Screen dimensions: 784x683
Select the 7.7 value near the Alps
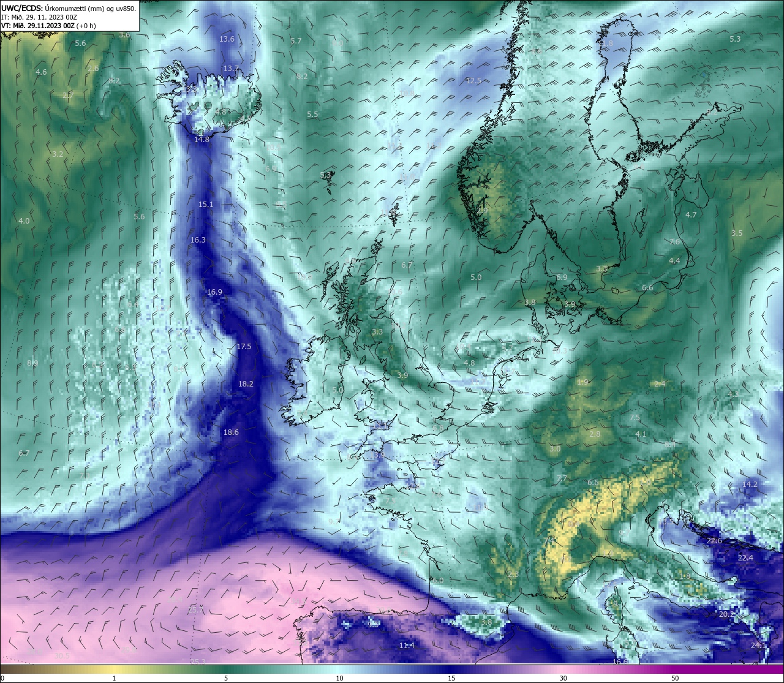click(562, 478)
